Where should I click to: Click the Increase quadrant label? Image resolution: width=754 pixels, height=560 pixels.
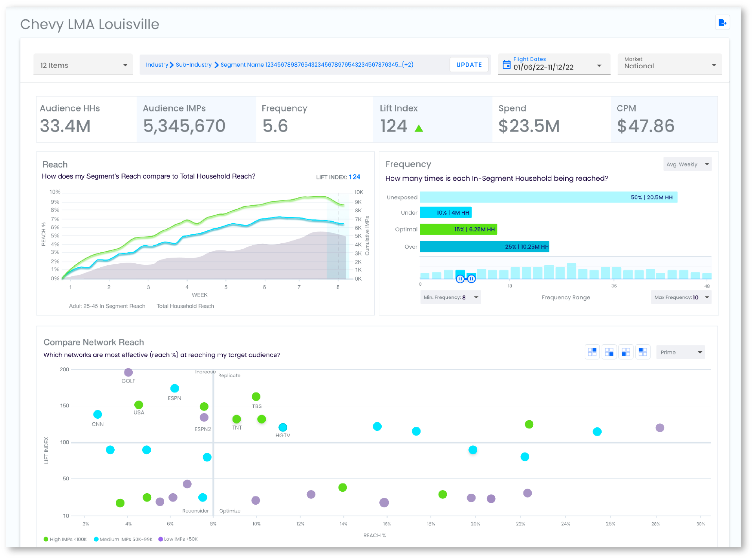[205, 372]
